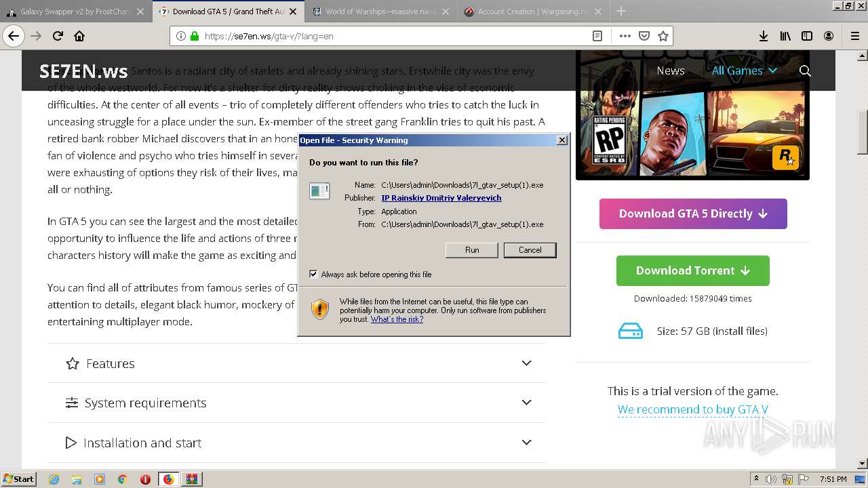Close the Galaxy Swapper v2 tab

point(140,12)
